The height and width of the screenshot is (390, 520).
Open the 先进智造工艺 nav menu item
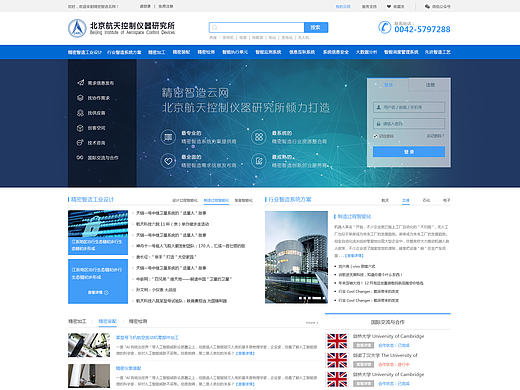(438, 52)
